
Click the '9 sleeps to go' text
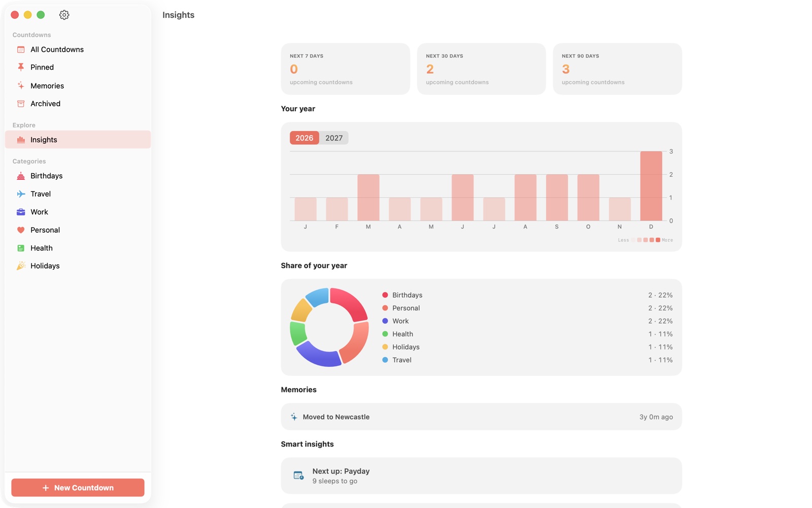335,481
